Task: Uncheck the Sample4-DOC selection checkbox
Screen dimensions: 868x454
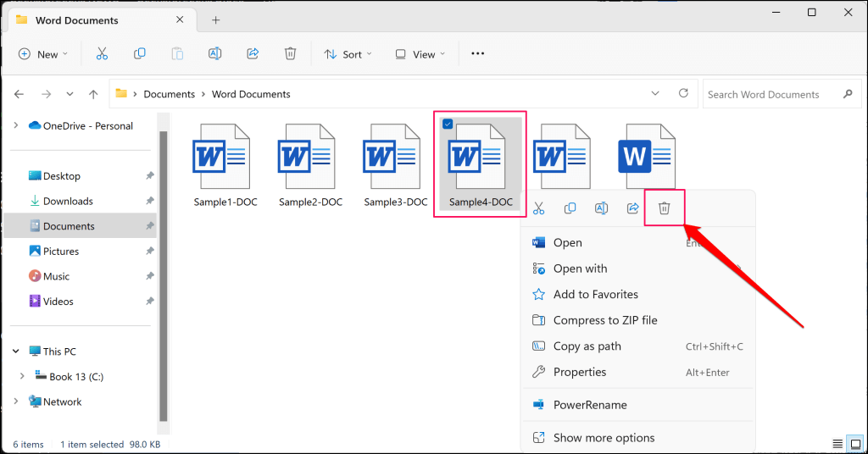Action: pos(448,125)
